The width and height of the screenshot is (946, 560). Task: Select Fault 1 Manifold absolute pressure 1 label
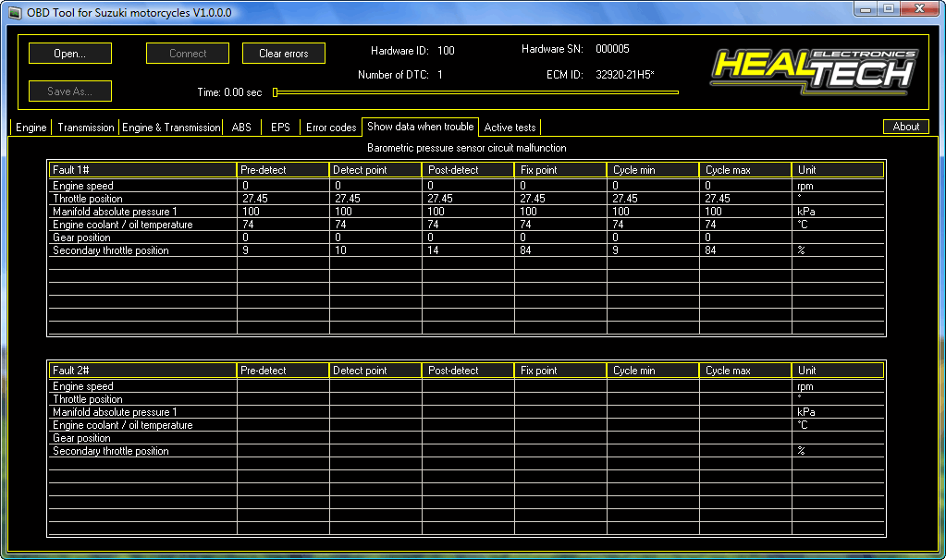point(115,212)
